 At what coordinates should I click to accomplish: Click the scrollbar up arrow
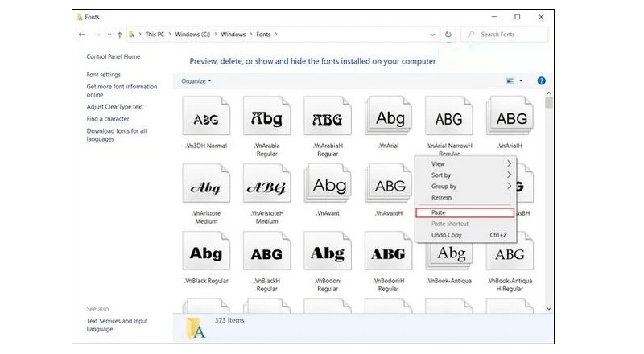(549, 93)
